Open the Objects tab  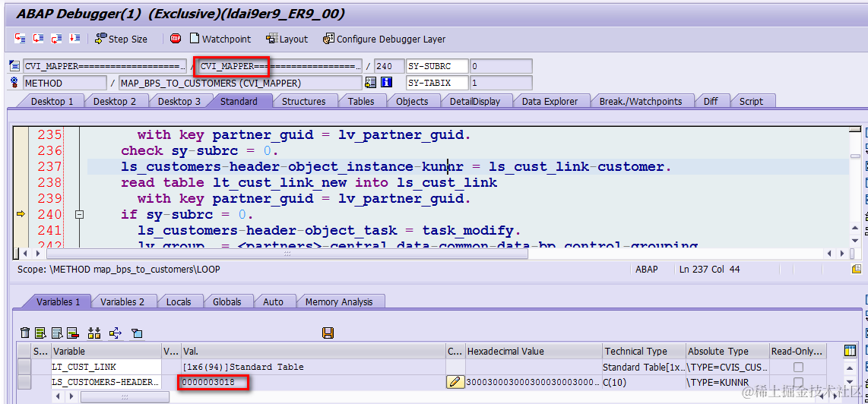click(x=412, y=101)
